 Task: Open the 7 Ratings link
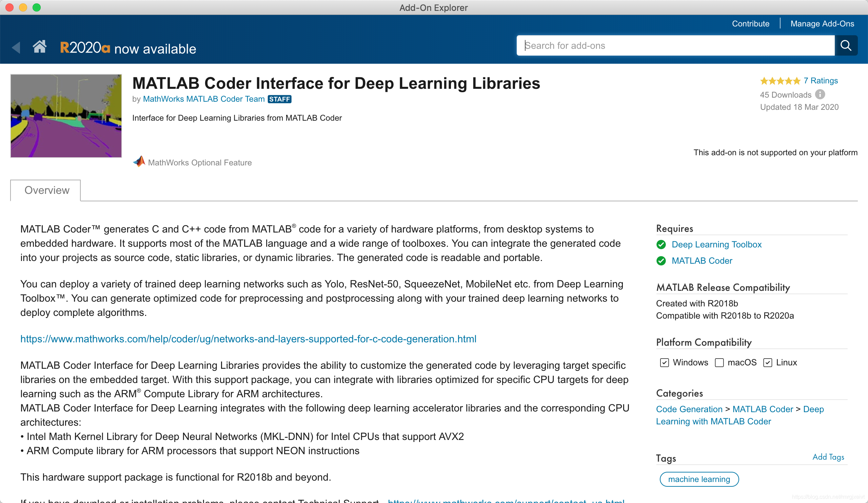click(821, 81)
